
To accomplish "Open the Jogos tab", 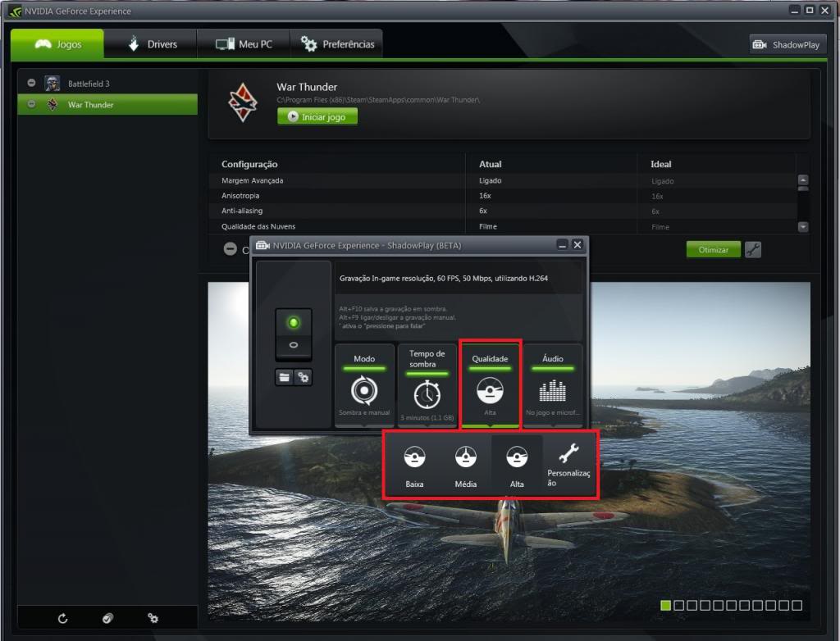I will (57, 44).
